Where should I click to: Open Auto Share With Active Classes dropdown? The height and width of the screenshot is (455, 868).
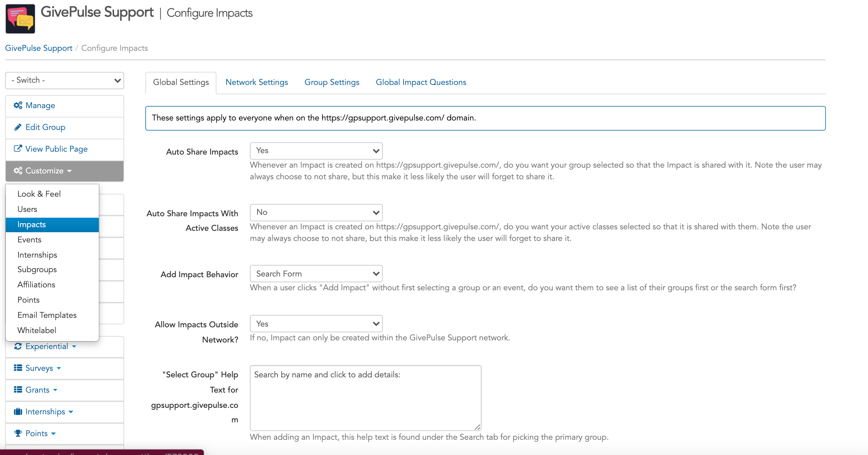(x=316, y=212)
